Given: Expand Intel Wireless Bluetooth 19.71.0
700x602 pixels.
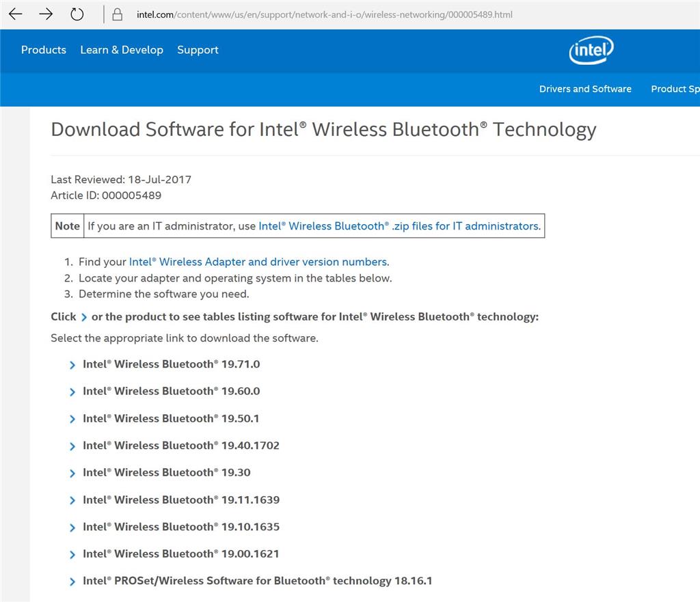Looking at the screenshot, I should coord(170,364).
